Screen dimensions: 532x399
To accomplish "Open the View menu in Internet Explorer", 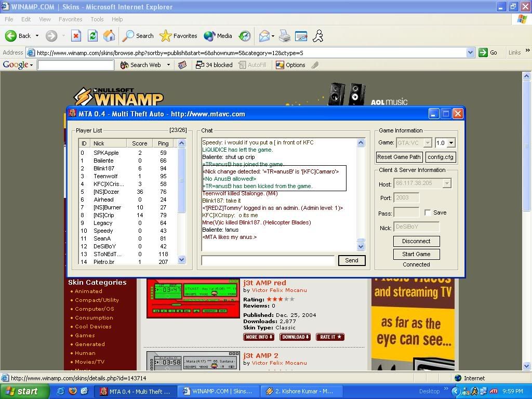I will (45, 19).
